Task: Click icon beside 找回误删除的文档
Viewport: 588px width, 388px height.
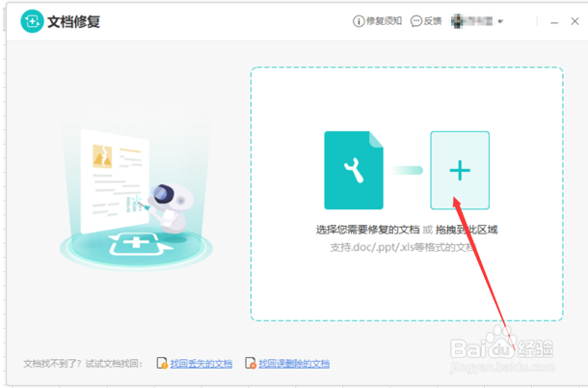Action: click(x=251, y=363)
